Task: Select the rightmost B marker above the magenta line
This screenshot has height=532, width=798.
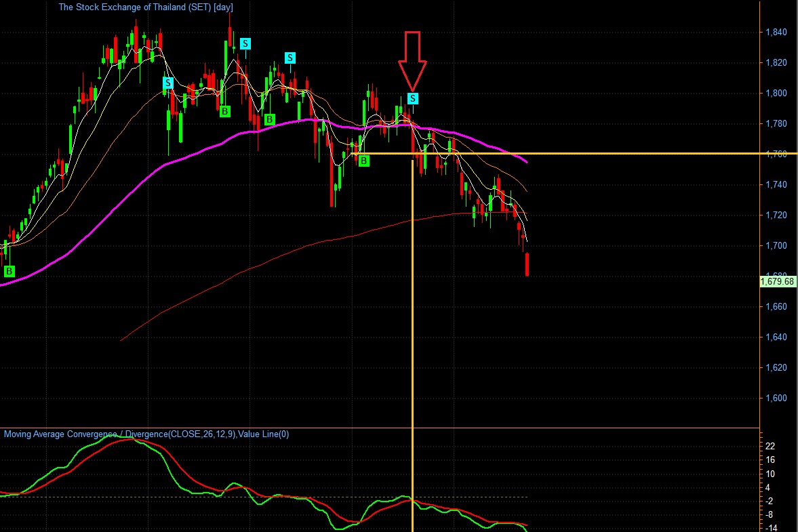Action: pos(269,119)
